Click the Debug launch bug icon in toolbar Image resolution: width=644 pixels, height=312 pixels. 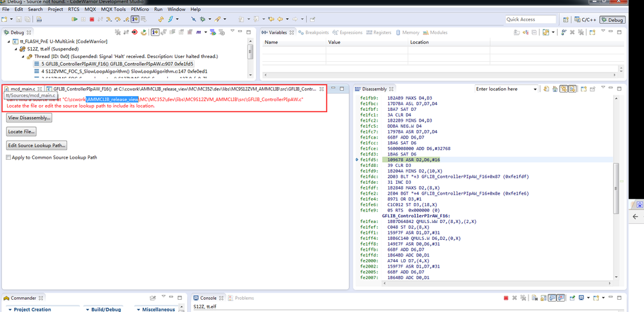203,19
